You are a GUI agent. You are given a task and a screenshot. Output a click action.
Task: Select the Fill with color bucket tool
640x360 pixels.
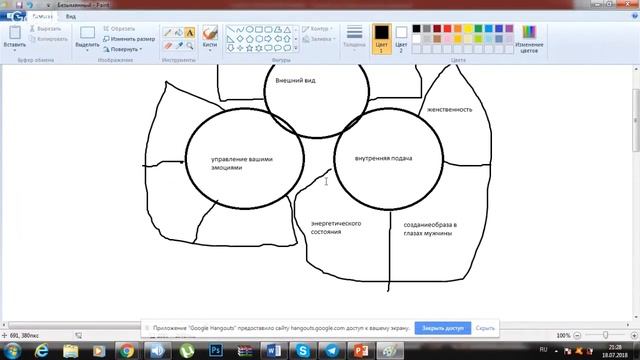[x=178, y=33]
